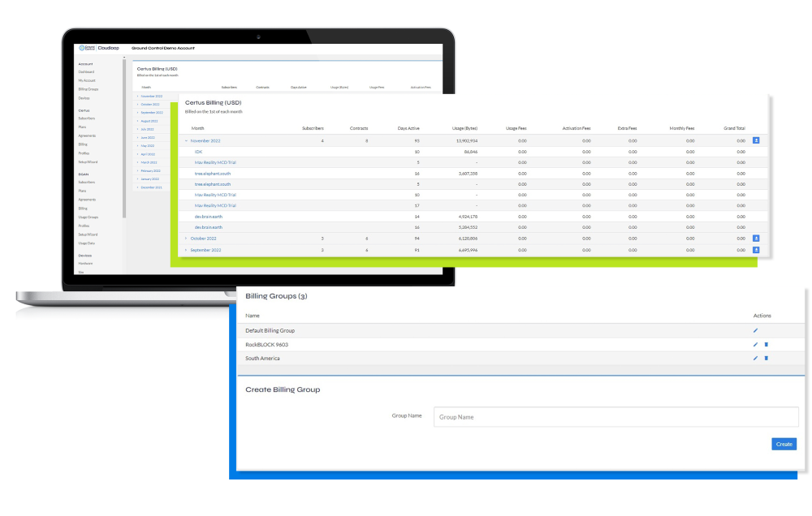812x516 pixels.
Task: Expand the June 2022 billing row
Action: pyautogui.click(x=138, y=138)
